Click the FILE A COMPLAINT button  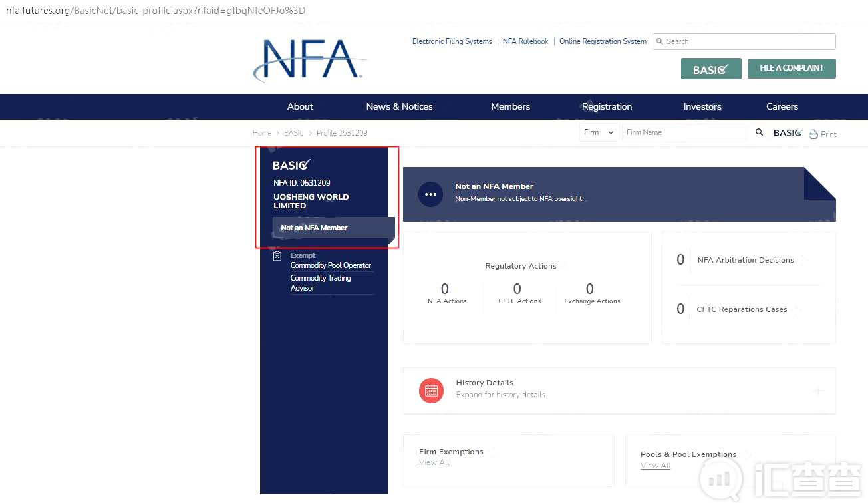coord(792,68)
